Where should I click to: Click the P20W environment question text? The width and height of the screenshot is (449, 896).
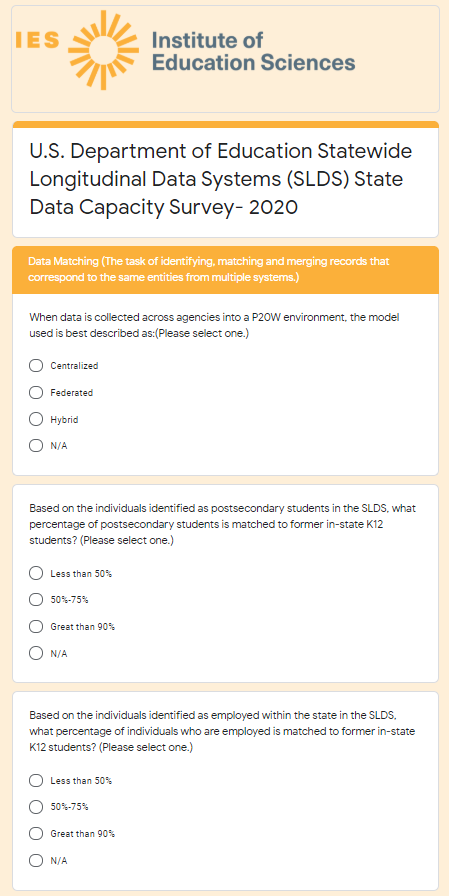coord(218,325)
